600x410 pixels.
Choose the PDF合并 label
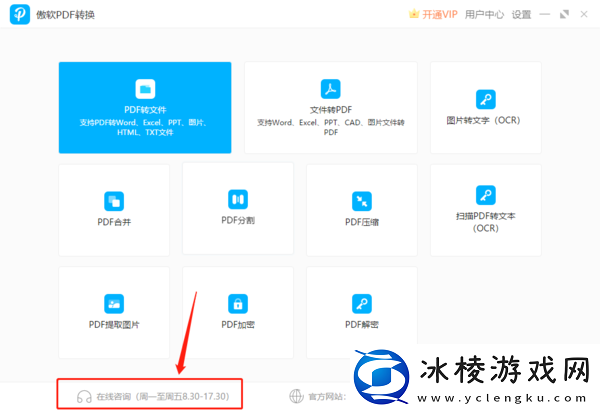114,222
